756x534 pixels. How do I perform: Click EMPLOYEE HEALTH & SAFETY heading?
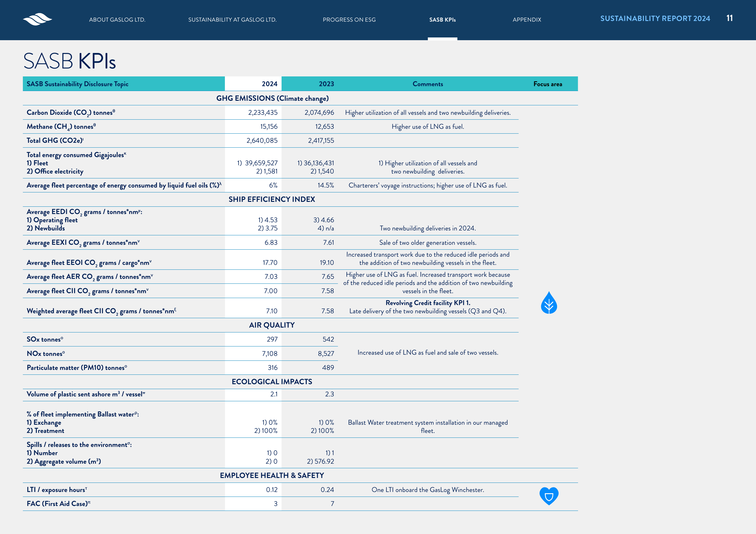tap(272, 476)
